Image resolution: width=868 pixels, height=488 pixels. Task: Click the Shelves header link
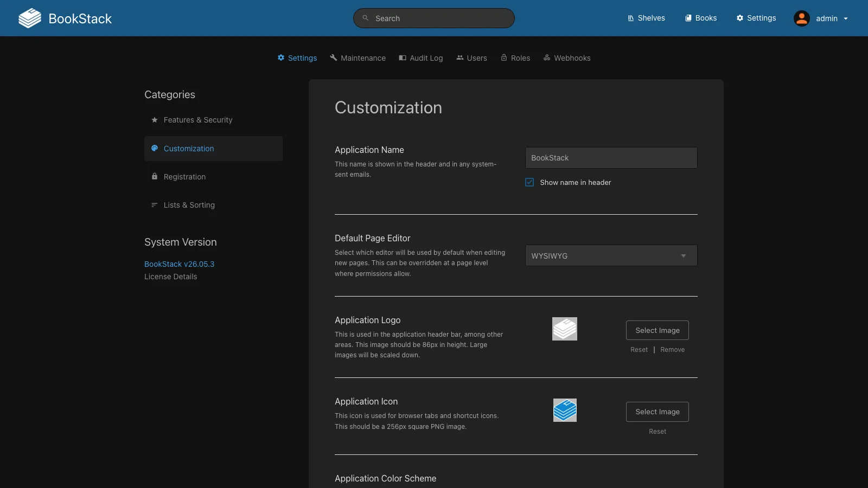click(646, 18)
